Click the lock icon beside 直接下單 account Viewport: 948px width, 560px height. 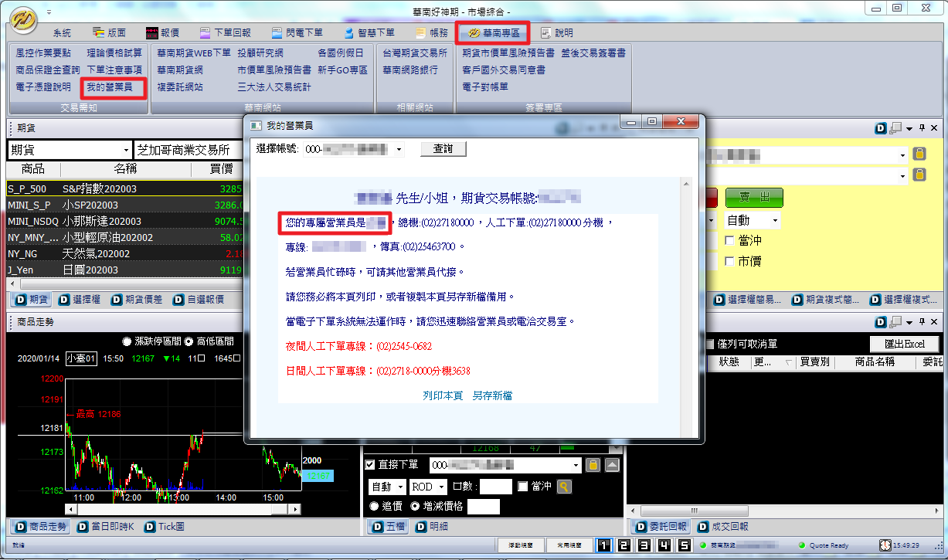[x=593, y=465]
